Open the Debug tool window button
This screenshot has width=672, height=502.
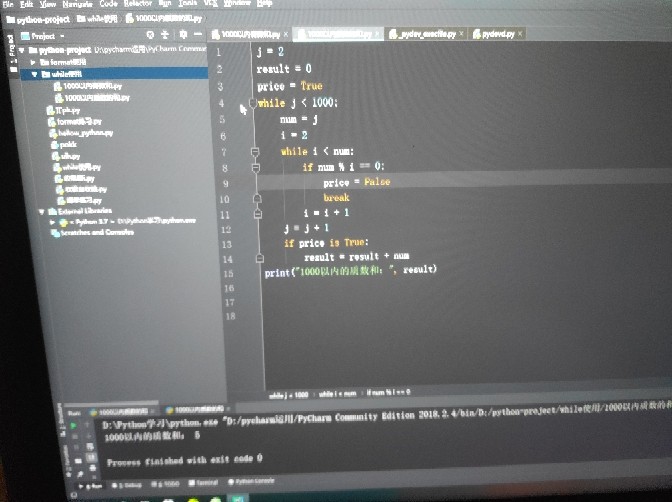126,485
